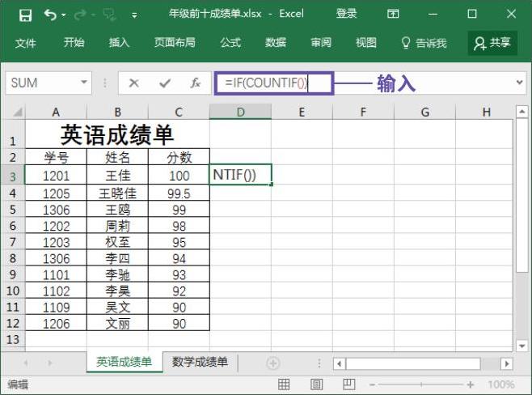Switch to Normal view icon
Image resolution: width=532 pixels, height=395 pixels.
pyautogui.click(x=284, y=384)
